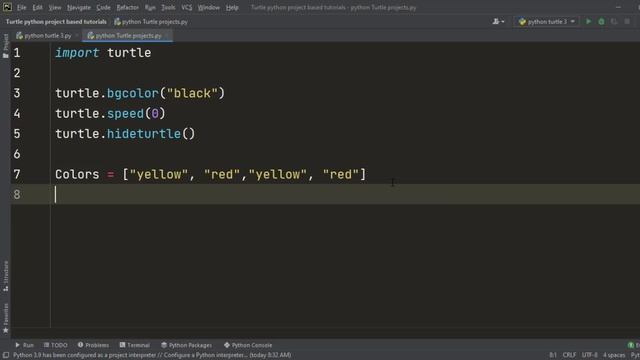Open the UTF-8 encoding selector
The image size is (640, 360).
(x=589, y=355)
